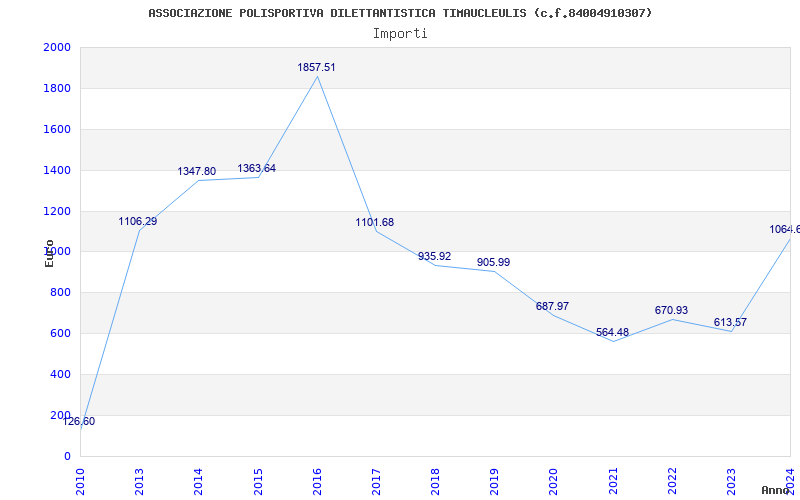
Task: Click the 2023 year label
Action: click(x=731, y=482)
